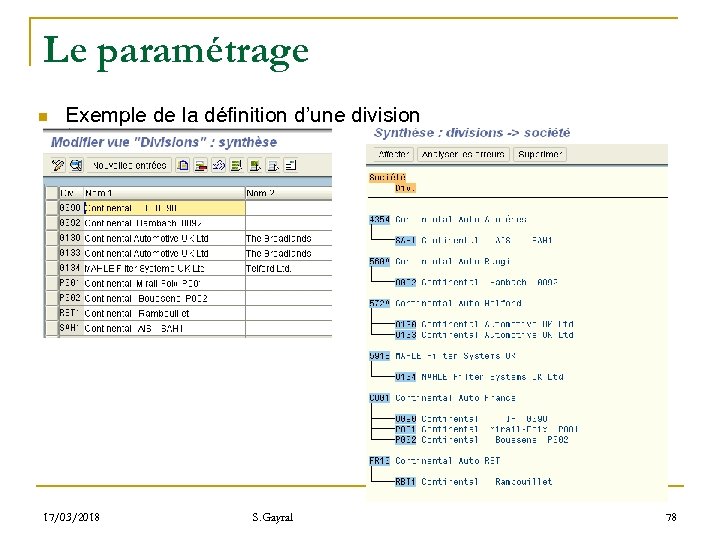
Task: Click Nom 1 cell of row 0130
Action: 164,238
